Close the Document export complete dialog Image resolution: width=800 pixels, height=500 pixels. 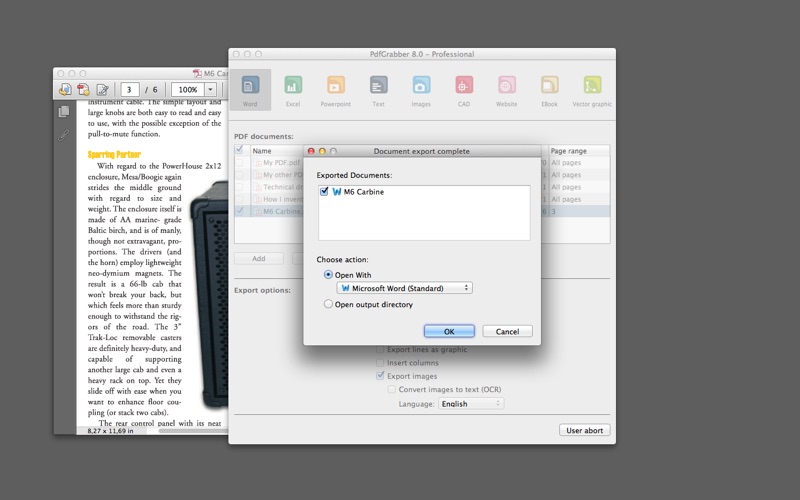pos(311,151)
